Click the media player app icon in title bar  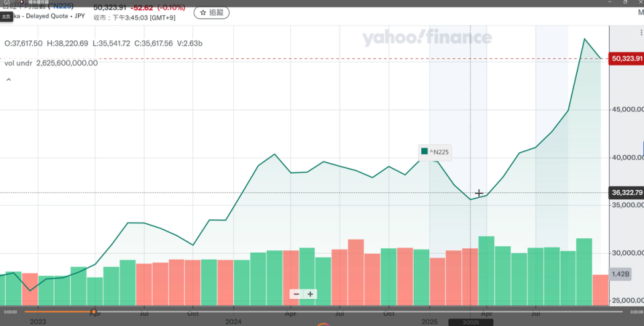(21, 3)
